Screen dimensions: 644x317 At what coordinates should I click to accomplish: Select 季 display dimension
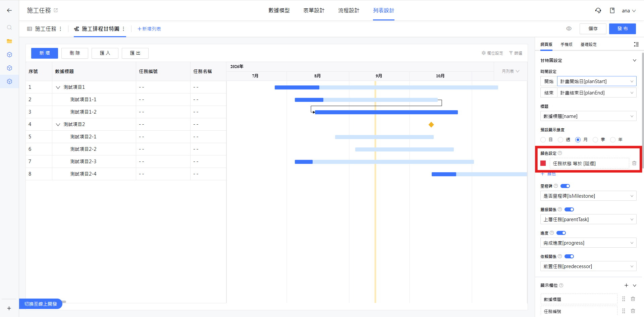click(595, 140)
